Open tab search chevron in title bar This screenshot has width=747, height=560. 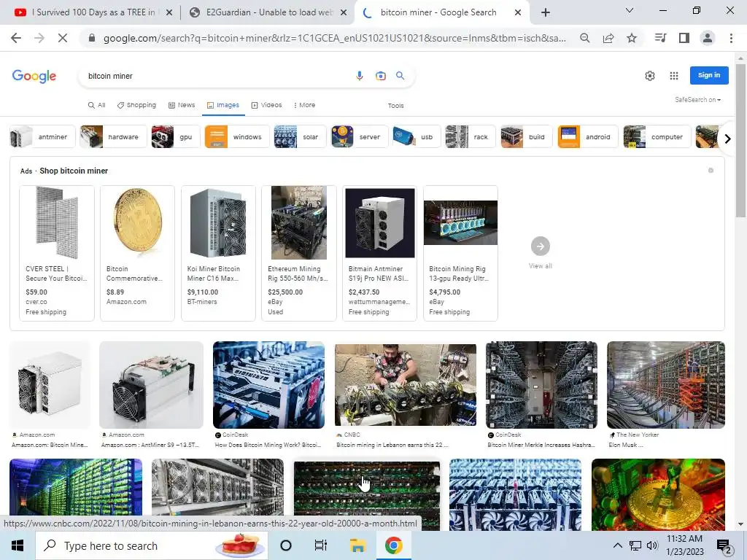630,10
